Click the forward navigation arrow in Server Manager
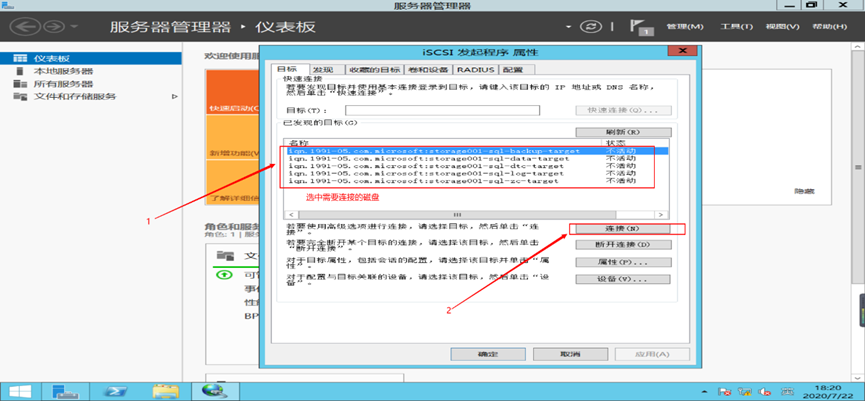 pos(54,26)
